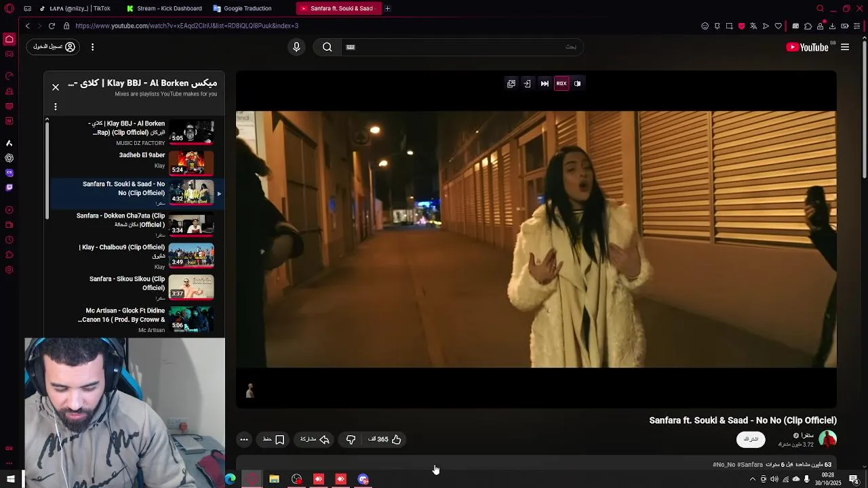Switch to the TikTok tab
The image size is (868, 488).
(x=75, y=8)
